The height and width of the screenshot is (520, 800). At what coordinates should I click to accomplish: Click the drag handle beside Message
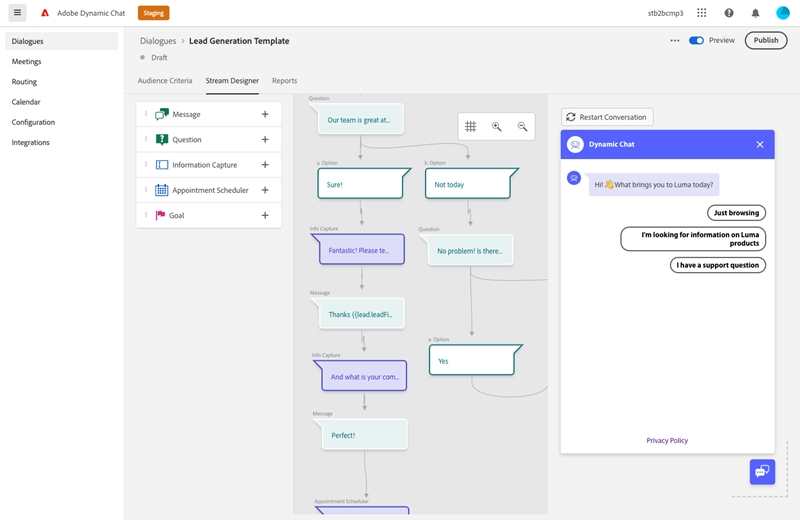point(146,114)
